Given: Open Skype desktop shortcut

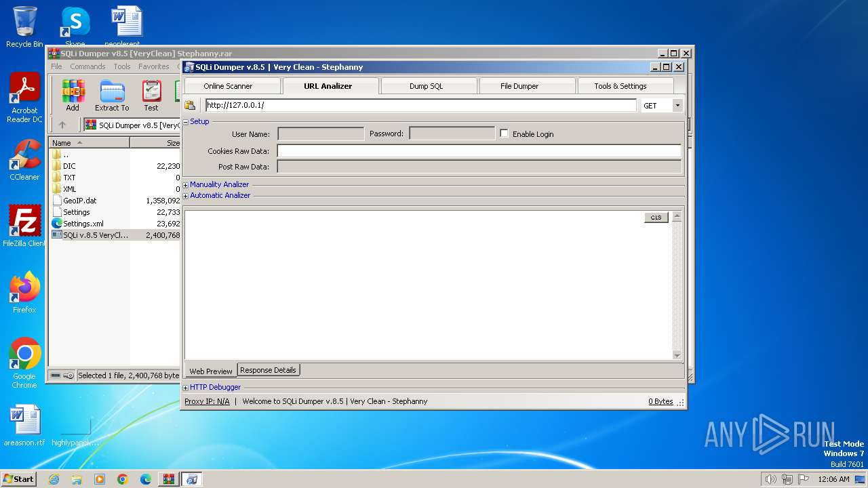Looking at the screenshot, I should [75, 27].
